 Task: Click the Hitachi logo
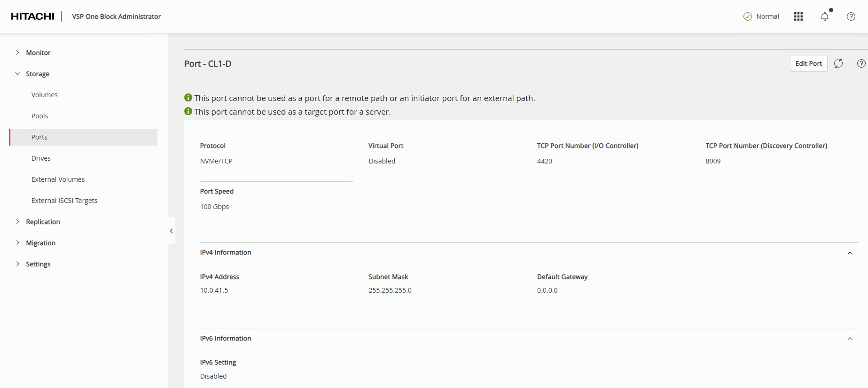(x=33, y=16)
